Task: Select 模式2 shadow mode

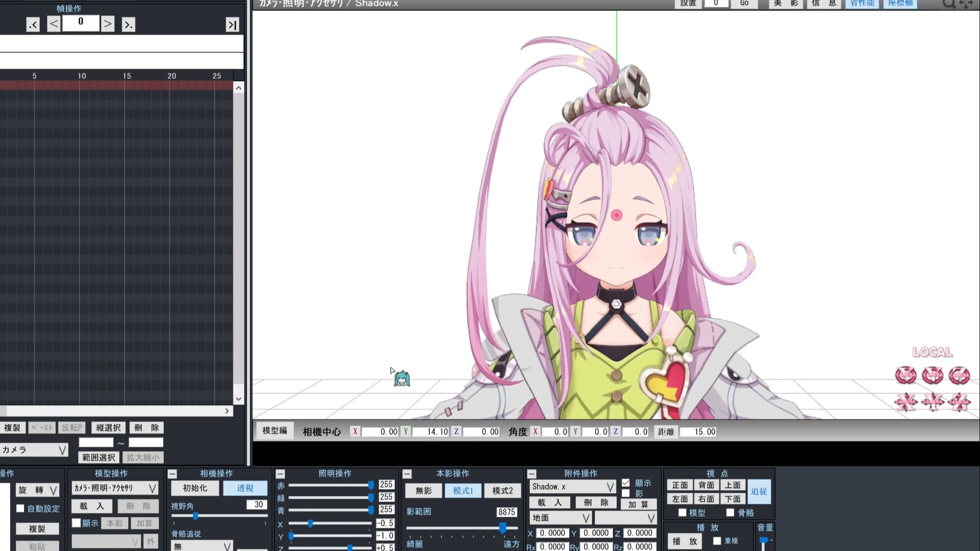Action: pos(502,490)
